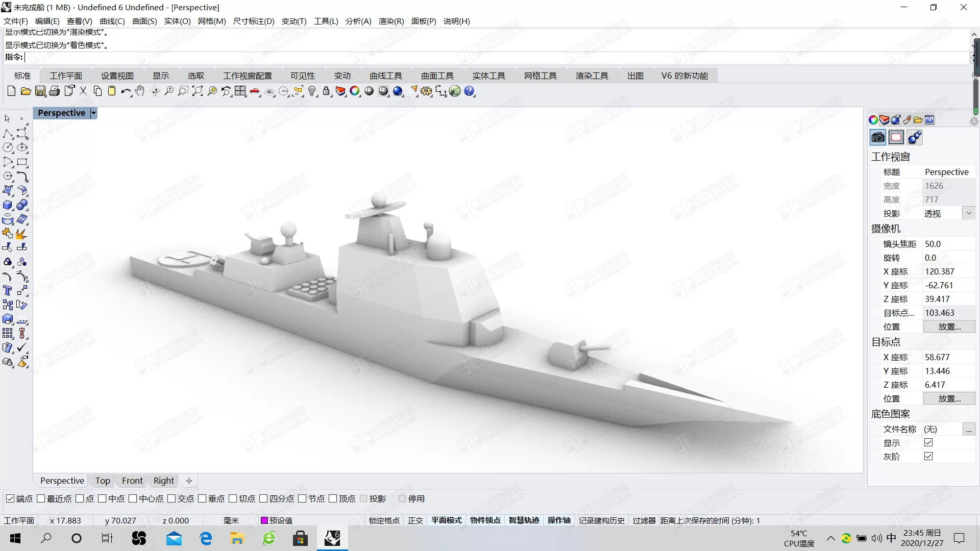Open Microsoft Edge from the taskbar

[x=206, y=538]
